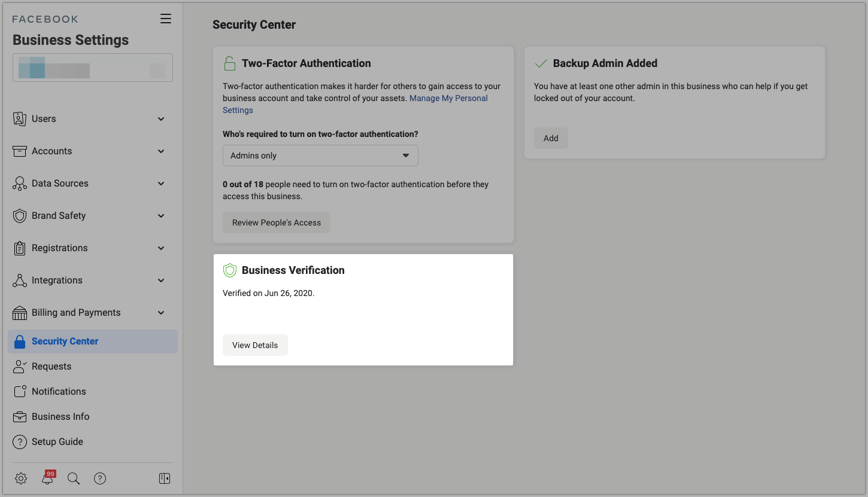Click the FACEBOOK wordmark

coord(45,19)
